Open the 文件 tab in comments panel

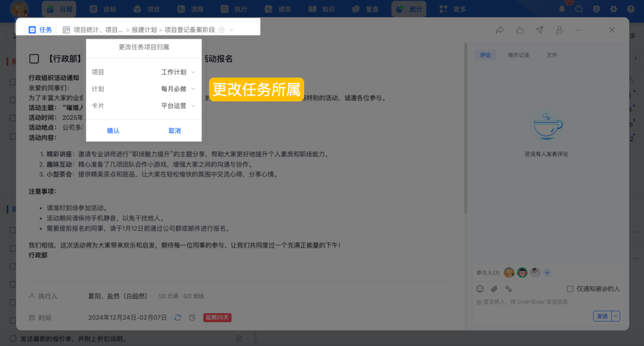(x=552, y=54)
